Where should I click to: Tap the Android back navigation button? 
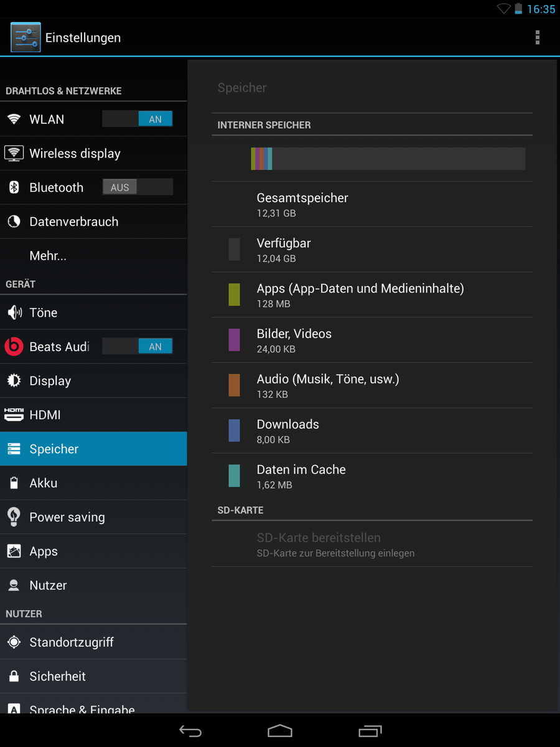[190, 731]
